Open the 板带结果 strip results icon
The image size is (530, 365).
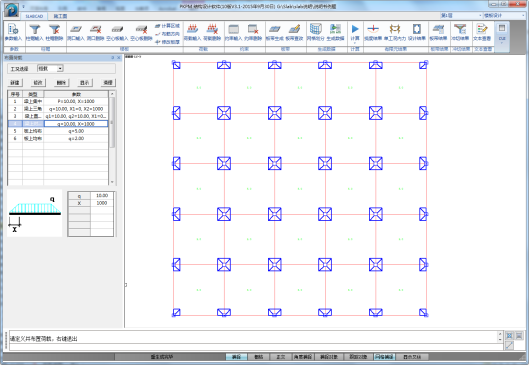point(438,32)
